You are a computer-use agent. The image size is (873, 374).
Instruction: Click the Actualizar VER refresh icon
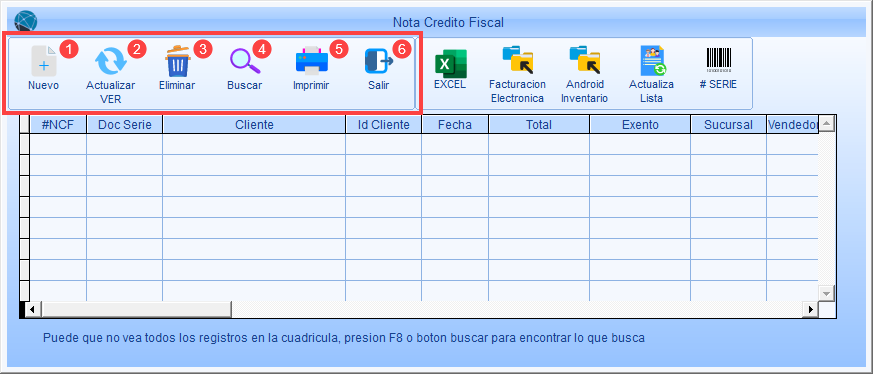point(111,61)
